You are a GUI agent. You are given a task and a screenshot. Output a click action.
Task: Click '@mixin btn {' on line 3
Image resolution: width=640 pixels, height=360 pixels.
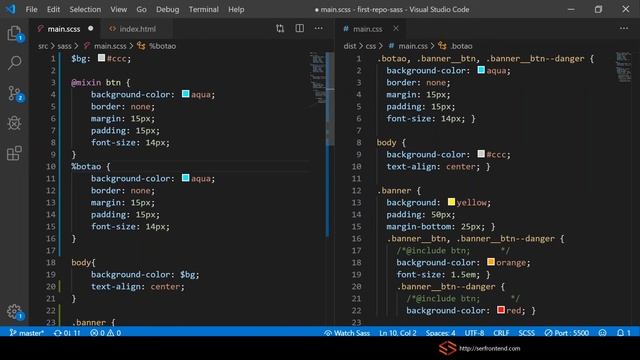pos(101,82)
